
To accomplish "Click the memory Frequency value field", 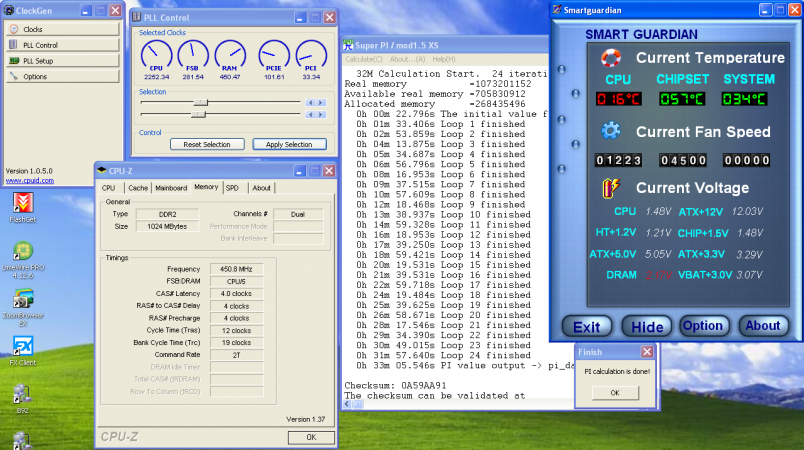I will pyautogui.click(x=236, y=269).
